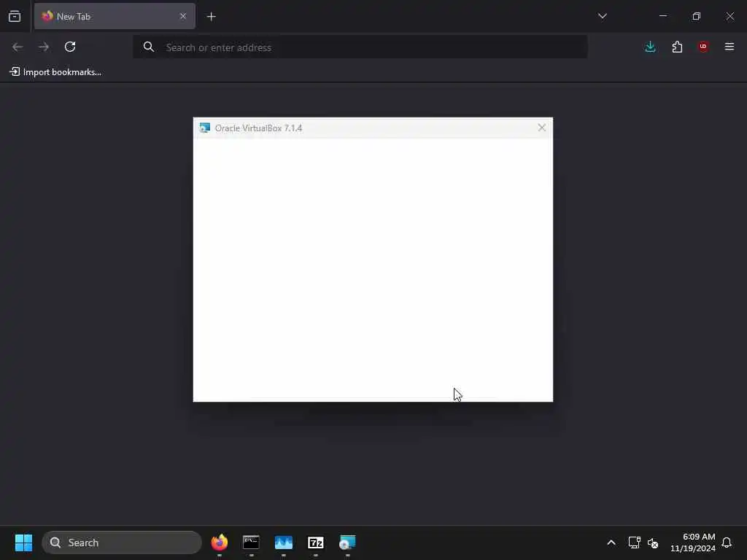Select the New Tab browser tab
This screenshot has height=560, width=747.
pos(115,16)
